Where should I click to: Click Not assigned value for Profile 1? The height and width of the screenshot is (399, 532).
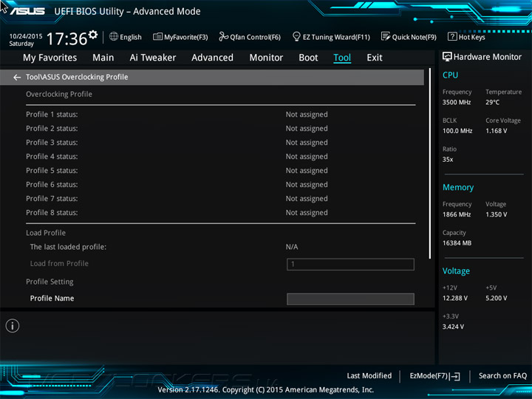click(307, 115)
